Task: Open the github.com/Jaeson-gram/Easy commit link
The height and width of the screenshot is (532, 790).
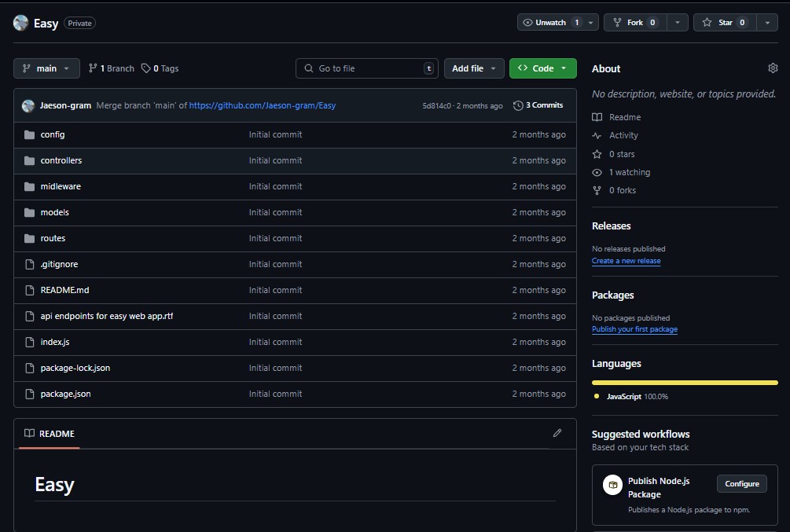Action: pos(263,106)
